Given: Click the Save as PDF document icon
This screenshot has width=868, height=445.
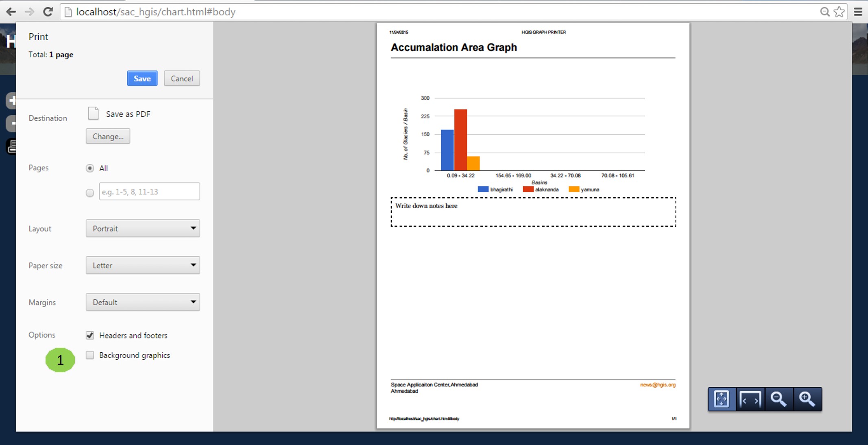Looking at the screenshot, I should [x=93, y=113].
